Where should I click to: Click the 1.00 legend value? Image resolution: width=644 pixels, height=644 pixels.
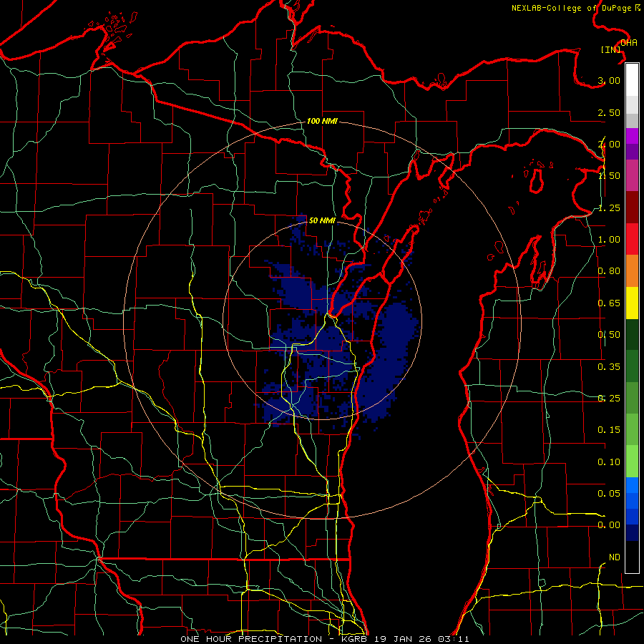click(x=609, y=240)
